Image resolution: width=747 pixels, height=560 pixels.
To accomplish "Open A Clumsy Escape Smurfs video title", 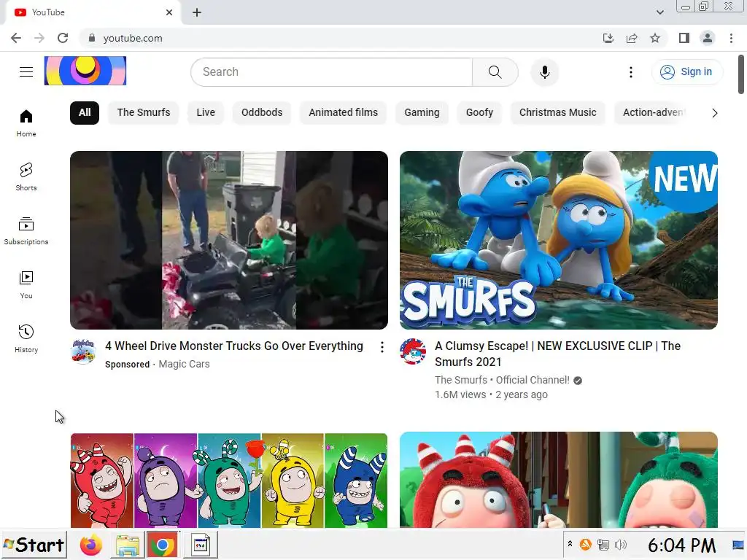I will (x=557, y=354).
